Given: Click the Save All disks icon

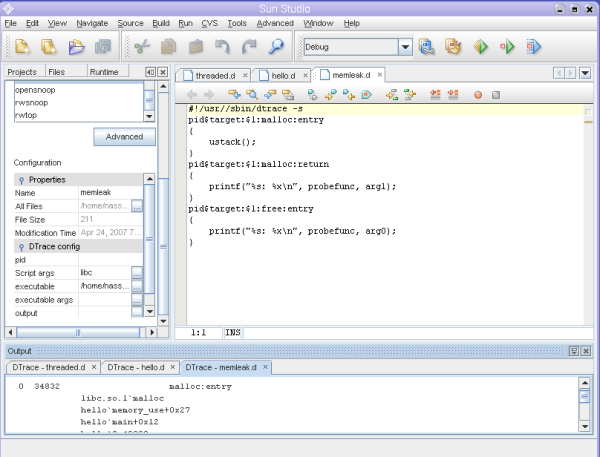Looking at the screenshot, I should click(103, 47).
